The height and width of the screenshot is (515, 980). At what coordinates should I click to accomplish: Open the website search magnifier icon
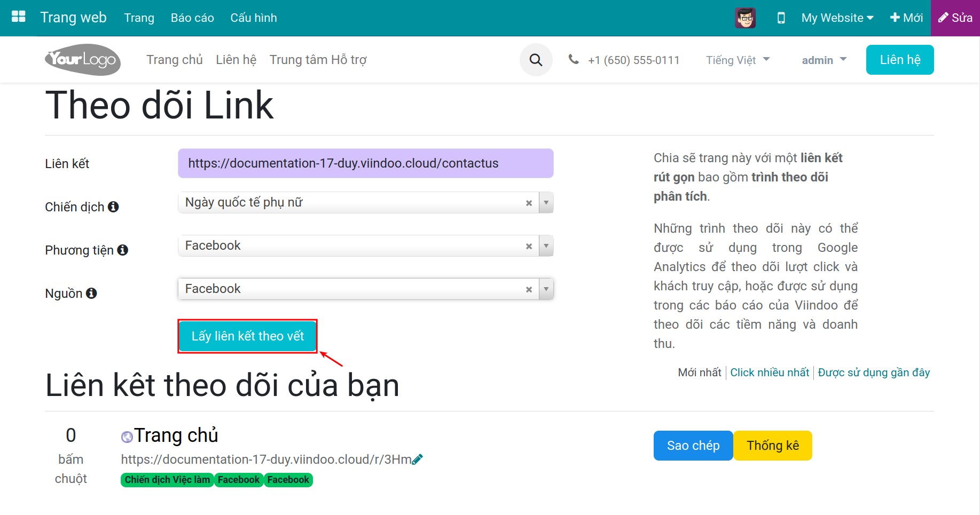(x=536, y=60)
